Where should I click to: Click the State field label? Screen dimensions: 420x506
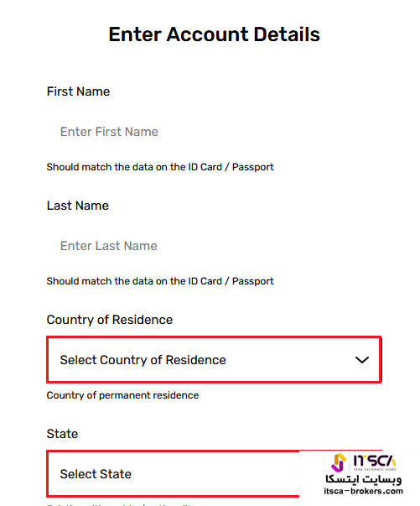[62, 434]
